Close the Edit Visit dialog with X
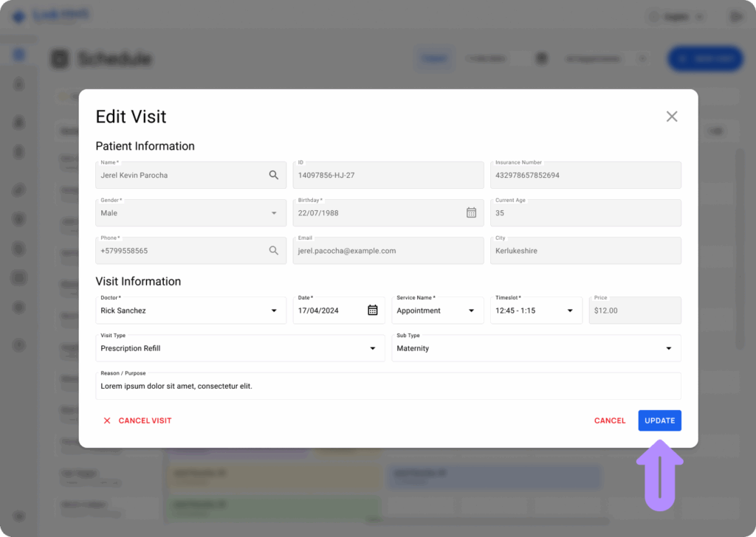Viewport: 756px width, 537px height. tap(672, 117)
